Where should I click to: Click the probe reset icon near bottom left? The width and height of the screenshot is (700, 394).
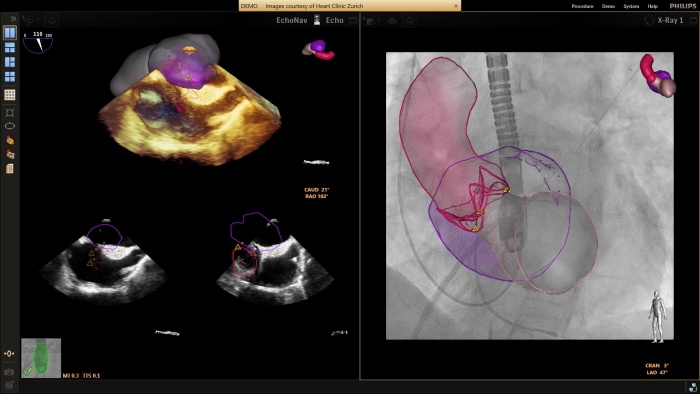coord(9,353)
